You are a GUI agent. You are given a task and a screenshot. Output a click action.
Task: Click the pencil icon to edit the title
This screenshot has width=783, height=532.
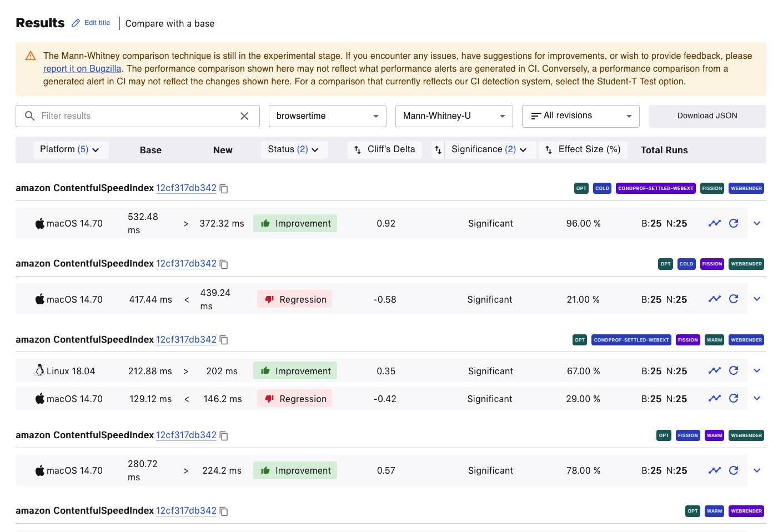click(76, 23)
